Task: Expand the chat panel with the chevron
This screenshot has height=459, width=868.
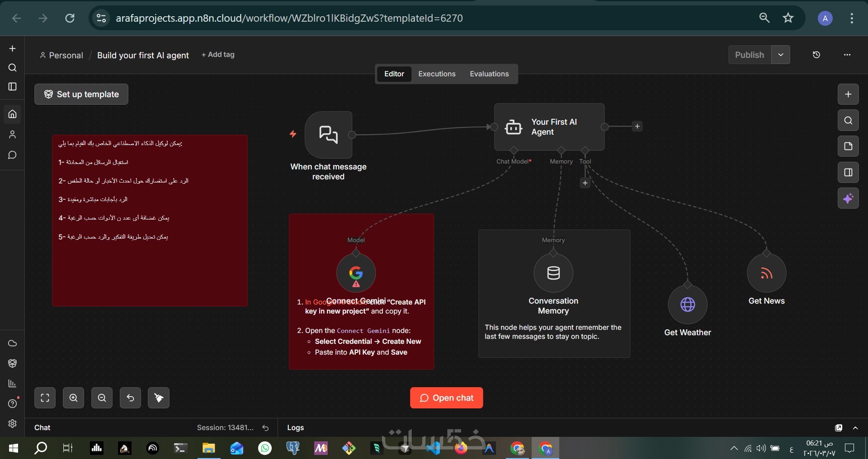Action: [855, 428]
